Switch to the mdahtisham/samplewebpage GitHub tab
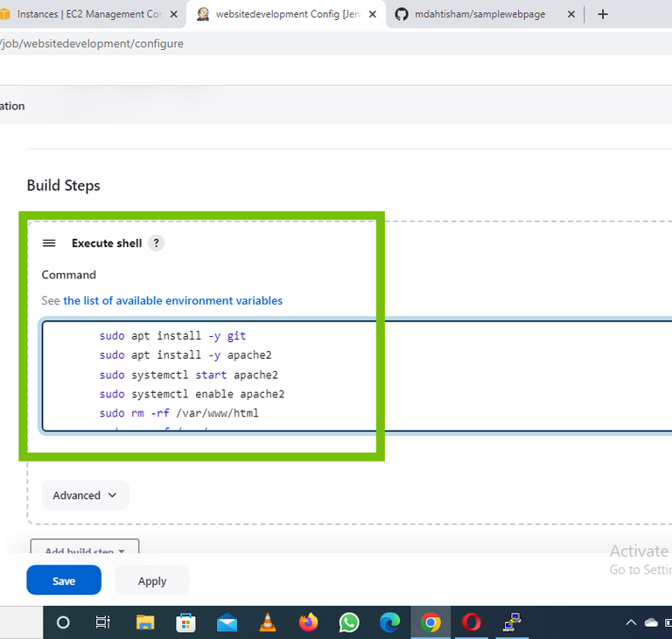Screen dimensions: 672x639 [x=479, y=14]
